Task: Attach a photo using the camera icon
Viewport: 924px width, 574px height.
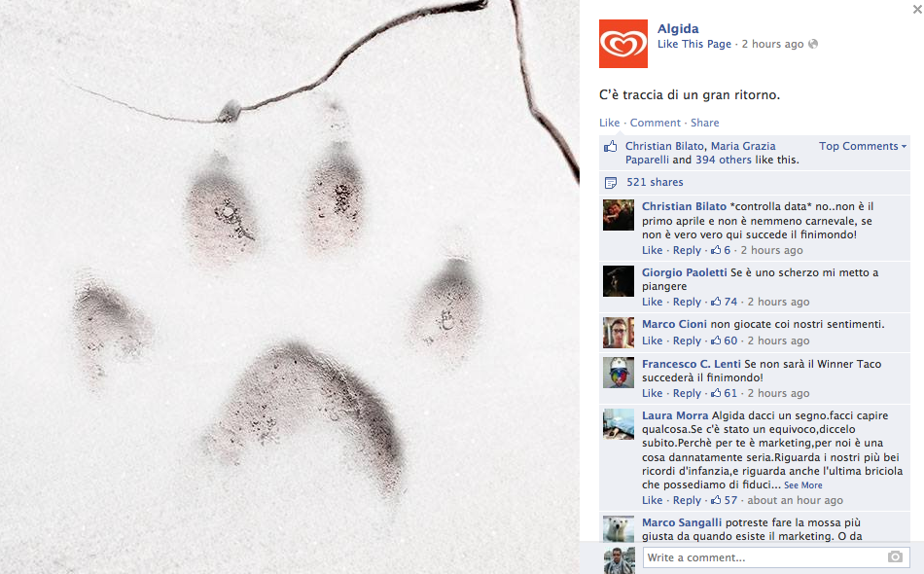Action: pos(895,556)
